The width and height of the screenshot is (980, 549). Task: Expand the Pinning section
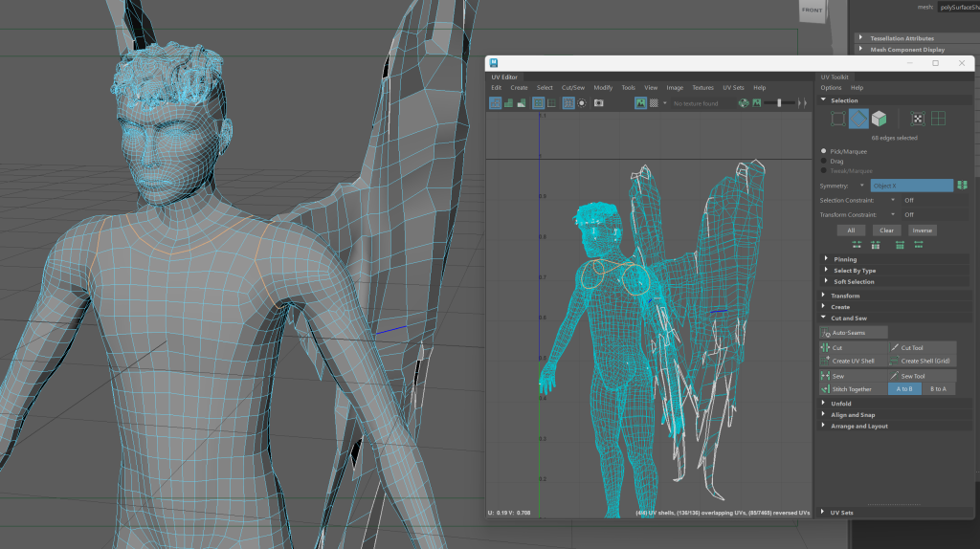[x=844, y=259]
